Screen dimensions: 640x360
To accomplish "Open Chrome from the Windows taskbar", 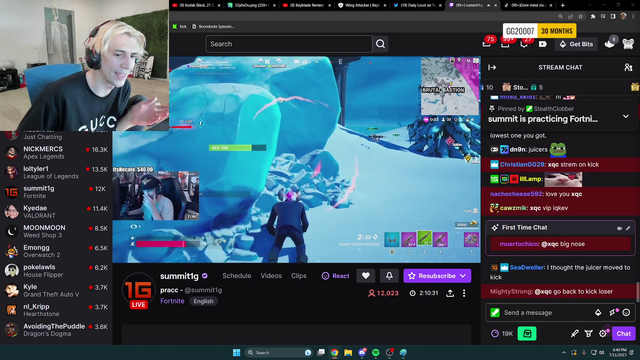I will click(334, 352).
